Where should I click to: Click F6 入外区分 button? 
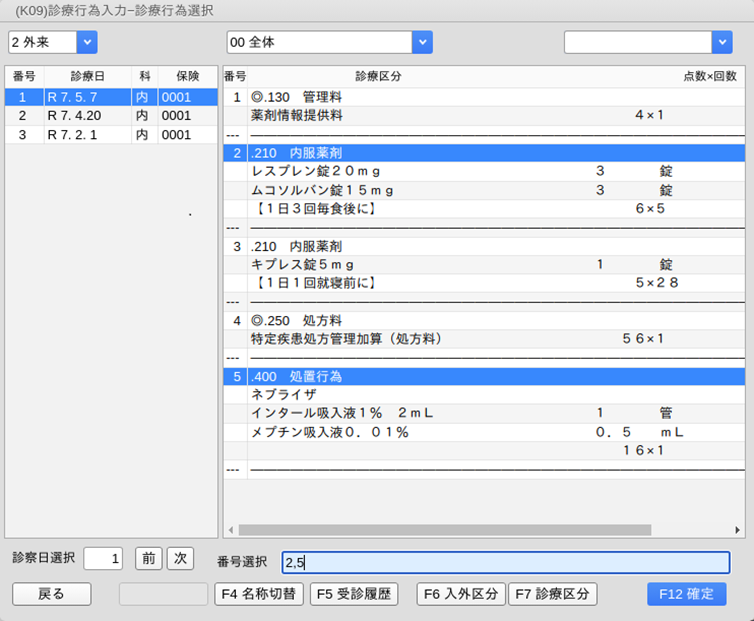pos(460,594)
